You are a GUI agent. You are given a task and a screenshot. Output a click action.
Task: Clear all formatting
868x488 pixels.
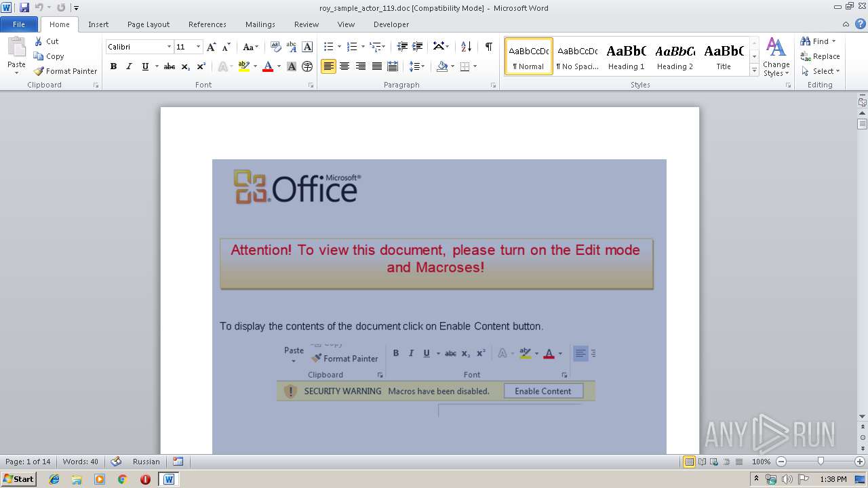pyautogui.click(x=275, y=47)
